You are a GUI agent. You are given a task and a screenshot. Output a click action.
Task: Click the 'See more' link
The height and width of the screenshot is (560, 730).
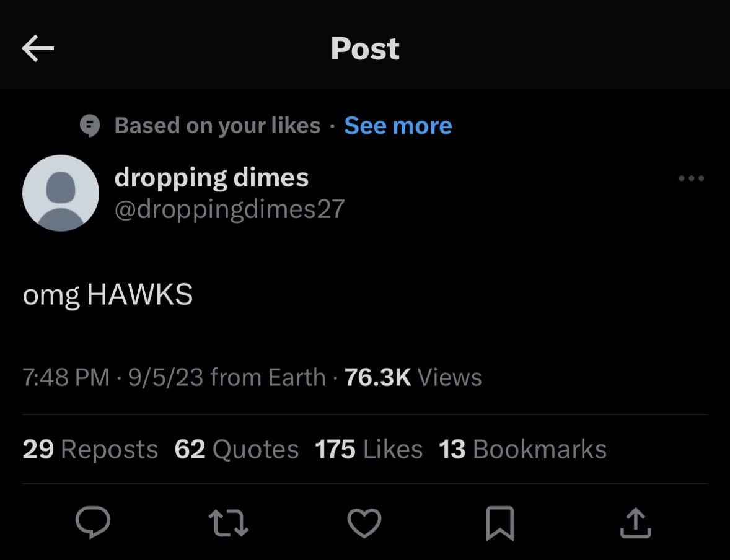click(x=398, y=126)
